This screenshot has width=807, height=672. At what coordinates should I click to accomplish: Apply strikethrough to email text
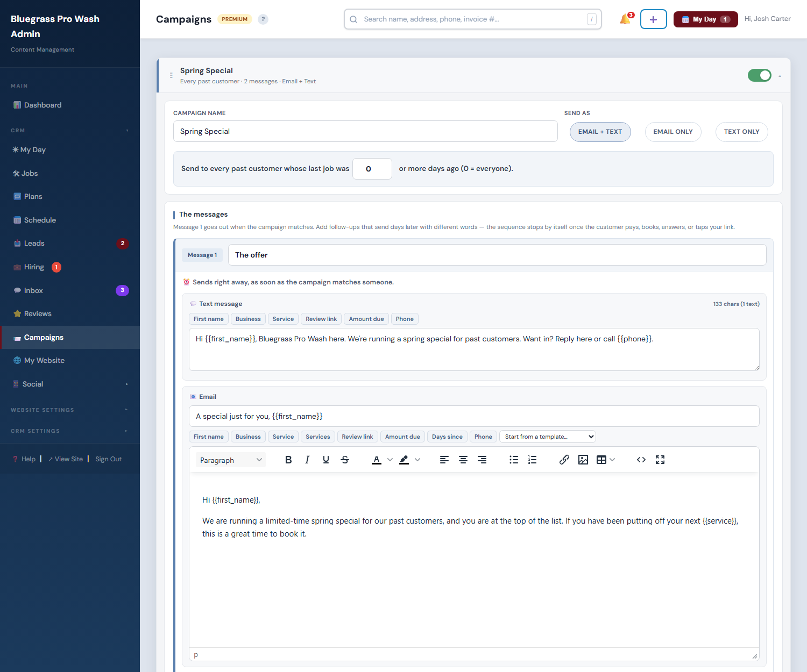click(345, 460)
